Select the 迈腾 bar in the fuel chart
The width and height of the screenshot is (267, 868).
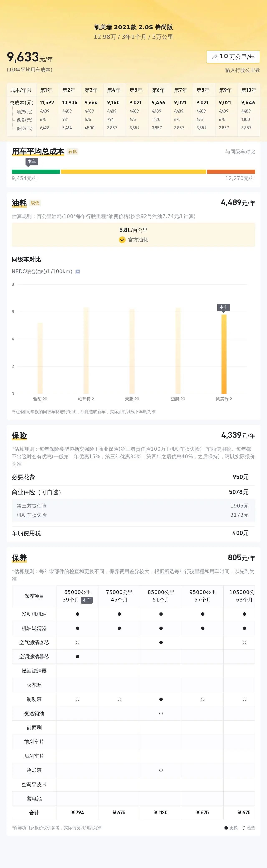coord(178,350)
